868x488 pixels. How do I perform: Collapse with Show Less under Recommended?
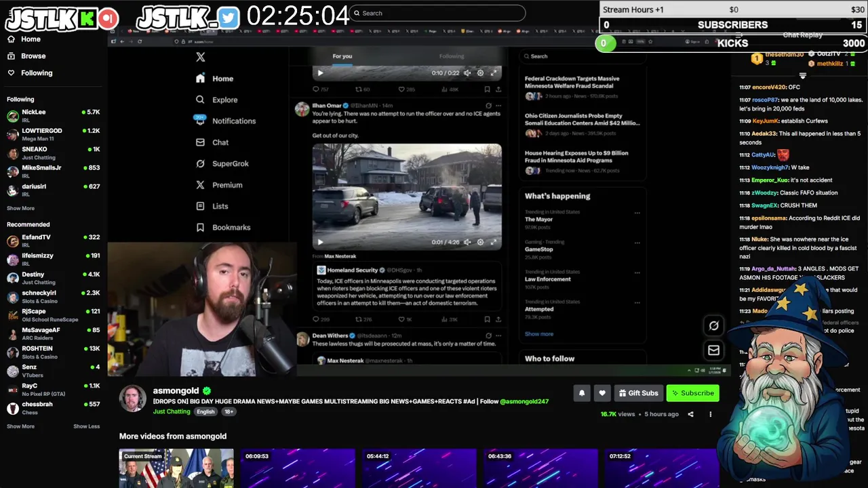86,426
